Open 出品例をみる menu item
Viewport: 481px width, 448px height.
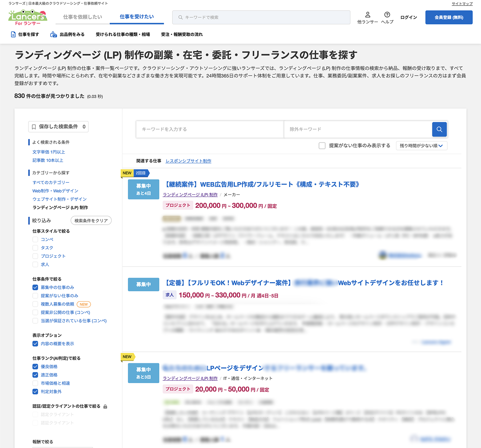(x=67, y=34)
